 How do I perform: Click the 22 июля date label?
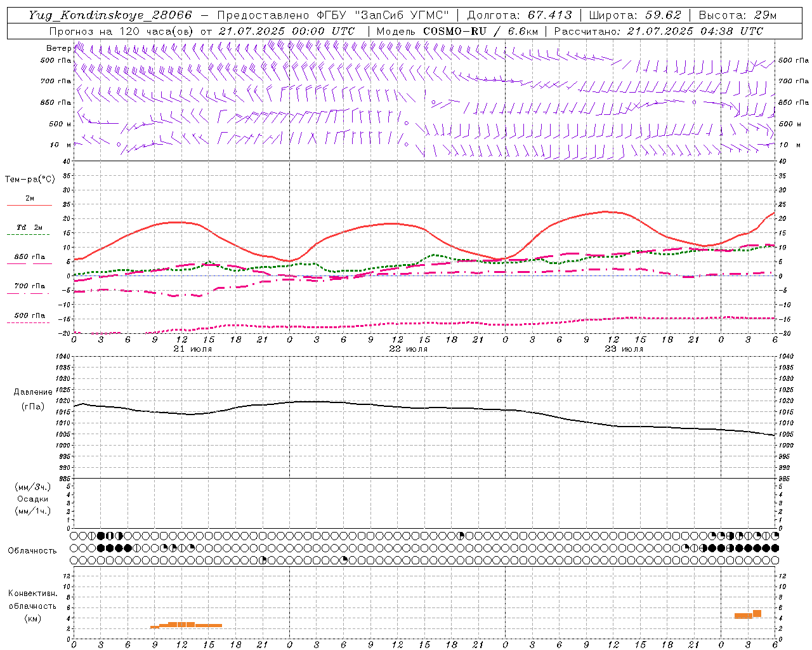[408, 349]
